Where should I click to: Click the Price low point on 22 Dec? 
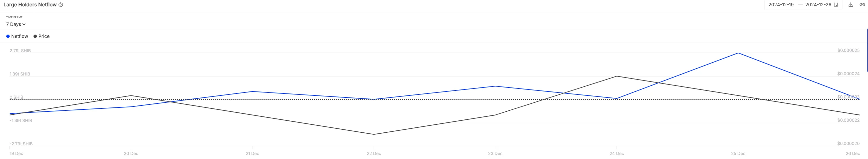click(374, 134)
